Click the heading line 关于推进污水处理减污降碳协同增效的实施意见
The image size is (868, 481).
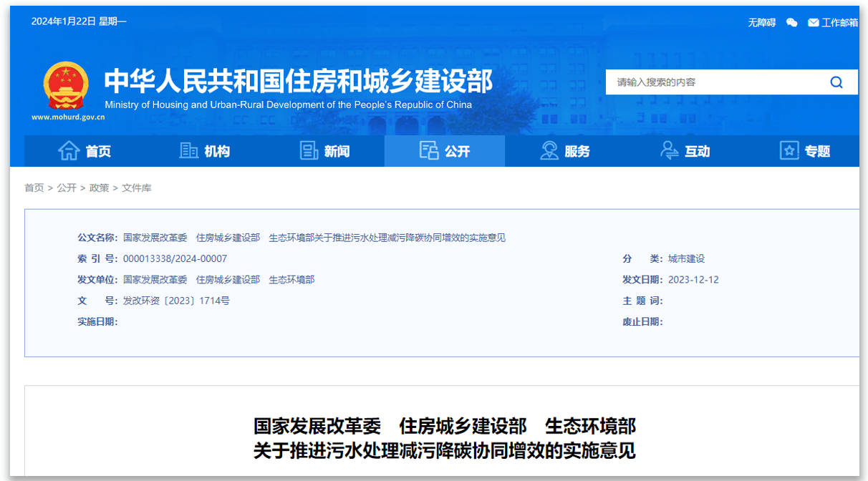[x=445, y=451]
